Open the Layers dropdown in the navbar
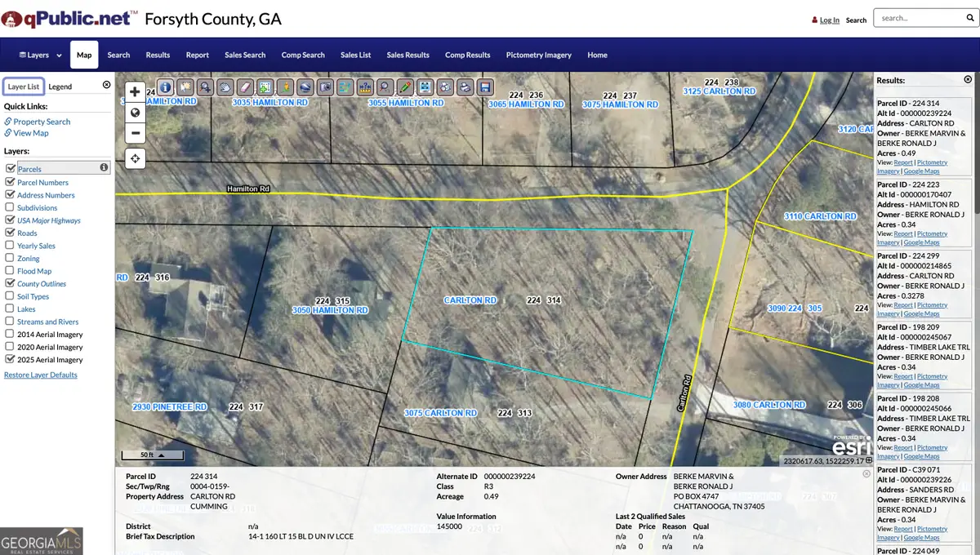This screenshot has width=980, height=555. click(37, 55)
